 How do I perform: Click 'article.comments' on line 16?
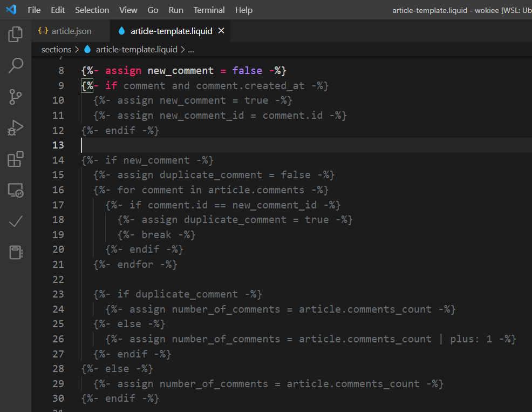pos(256,190)
